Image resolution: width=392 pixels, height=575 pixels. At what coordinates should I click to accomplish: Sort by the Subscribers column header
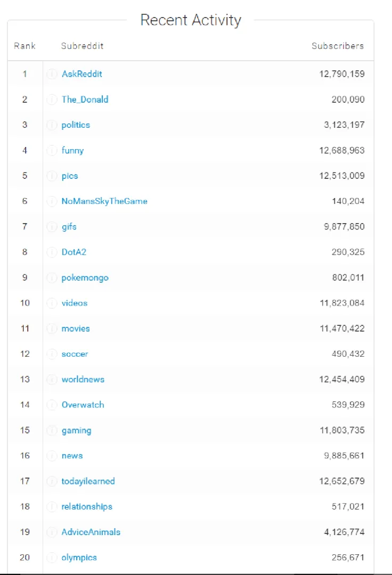tap(338, 46)
